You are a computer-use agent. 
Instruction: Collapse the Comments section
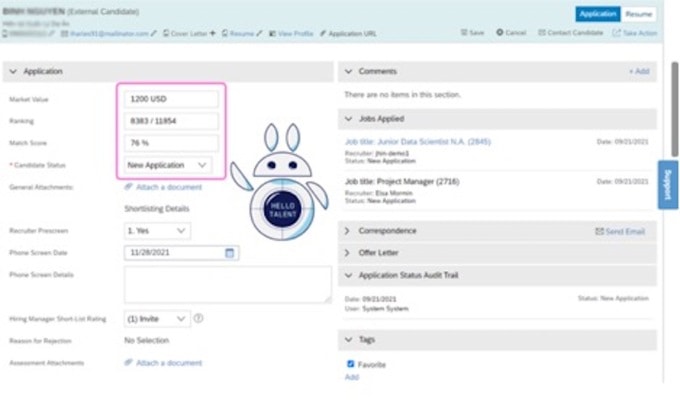coord(348,71)
